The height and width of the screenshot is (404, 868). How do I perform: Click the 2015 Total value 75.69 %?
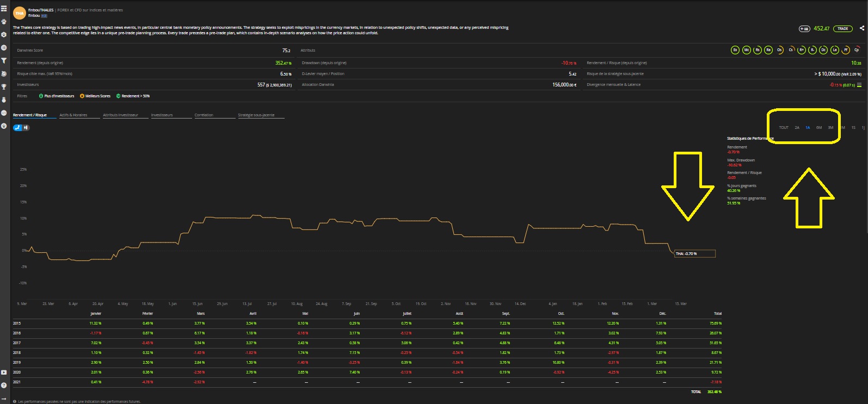click(716, 324)
